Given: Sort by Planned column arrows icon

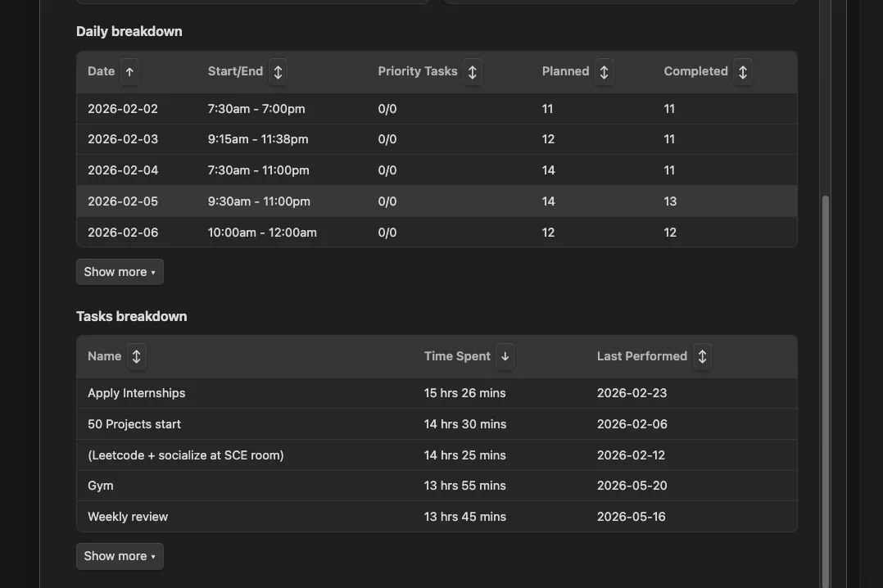Looking at the screenshot, I should (x=604, y=71).
